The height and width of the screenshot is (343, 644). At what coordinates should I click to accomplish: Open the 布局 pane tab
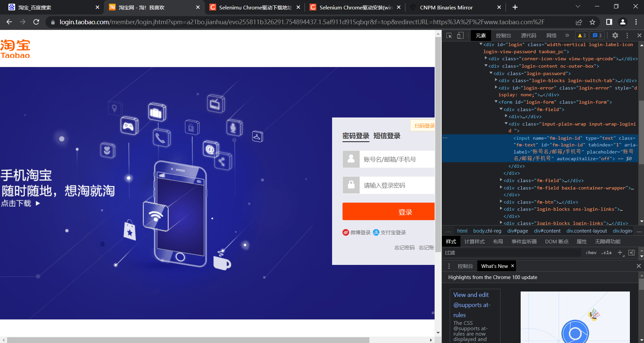coord(498,242)
